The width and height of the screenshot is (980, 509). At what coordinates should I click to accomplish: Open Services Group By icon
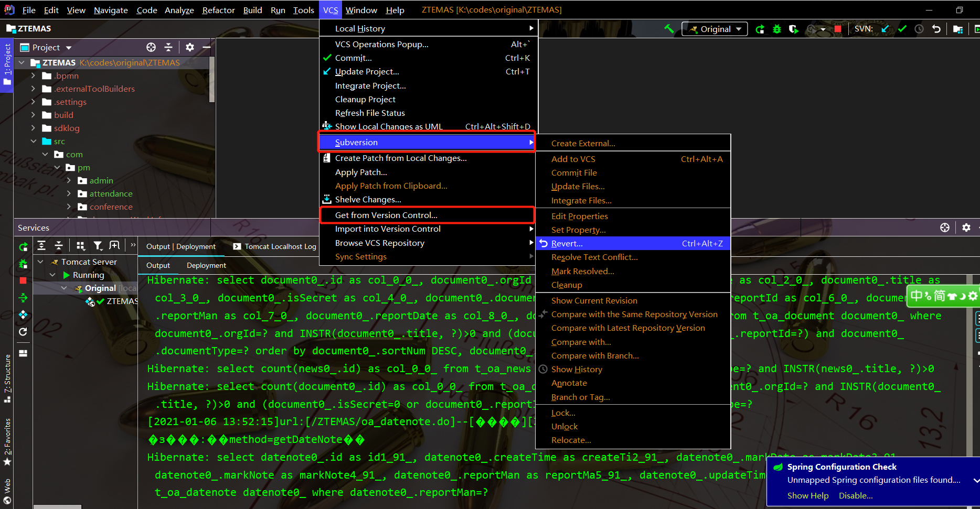coord(80,246)
